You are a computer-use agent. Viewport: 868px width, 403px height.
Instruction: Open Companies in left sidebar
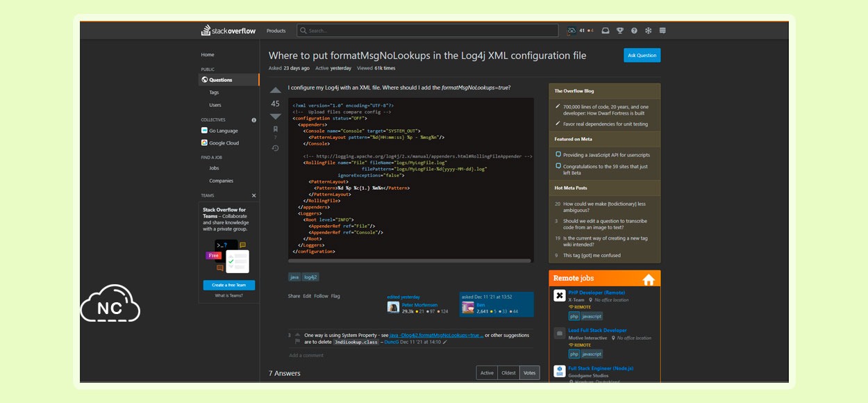(222, 181)
